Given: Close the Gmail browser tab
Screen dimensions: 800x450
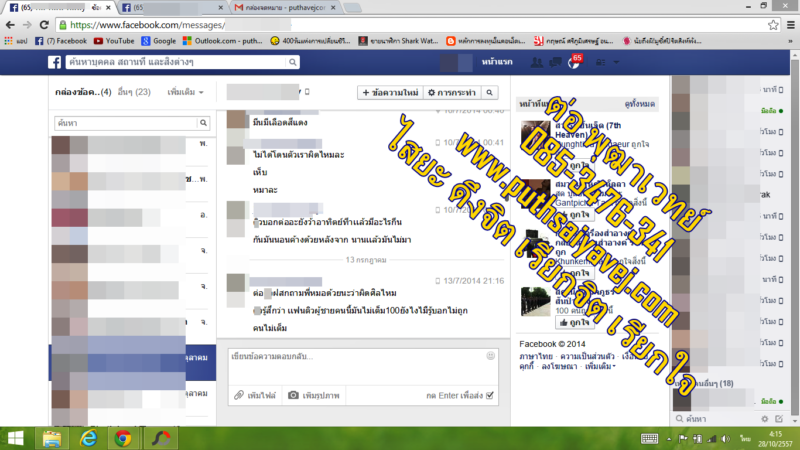Looking at the screenshot, I should tap(333, 7).
